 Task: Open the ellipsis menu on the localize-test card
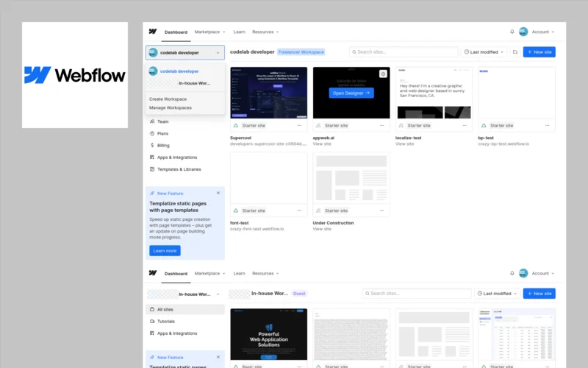click(x=465, y=125)
